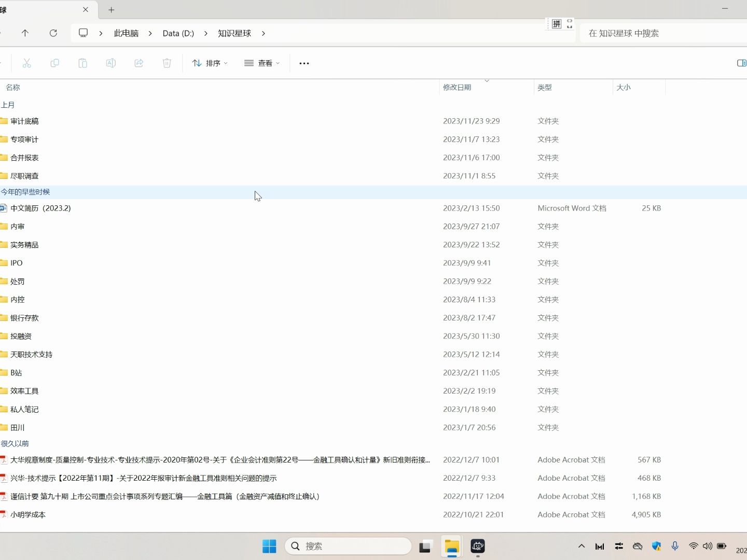Image resolution: width=747 pixels, height=560 pixels.
Task: Open the Wi-Fi network tray icon
Action: coord(694,546)
